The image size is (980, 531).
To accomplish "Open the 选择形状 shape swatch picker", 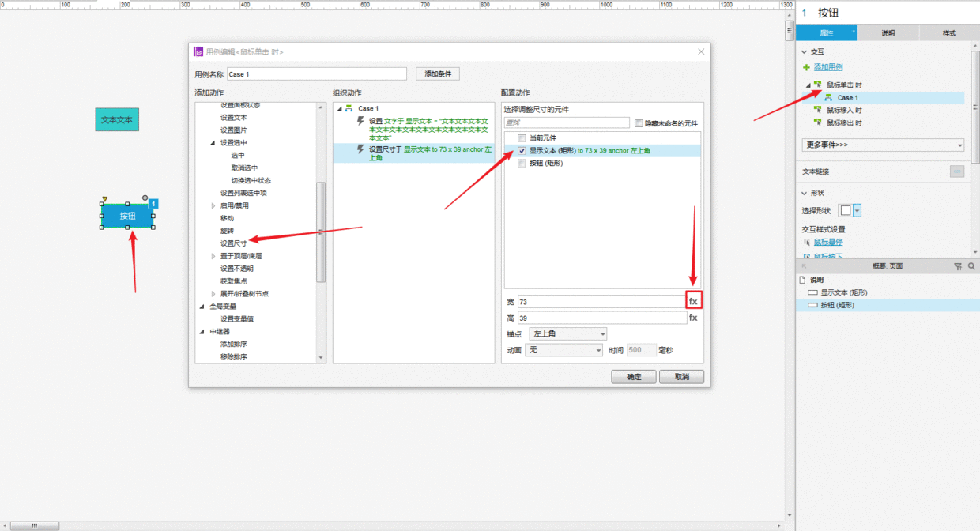I will pos(850,210).
